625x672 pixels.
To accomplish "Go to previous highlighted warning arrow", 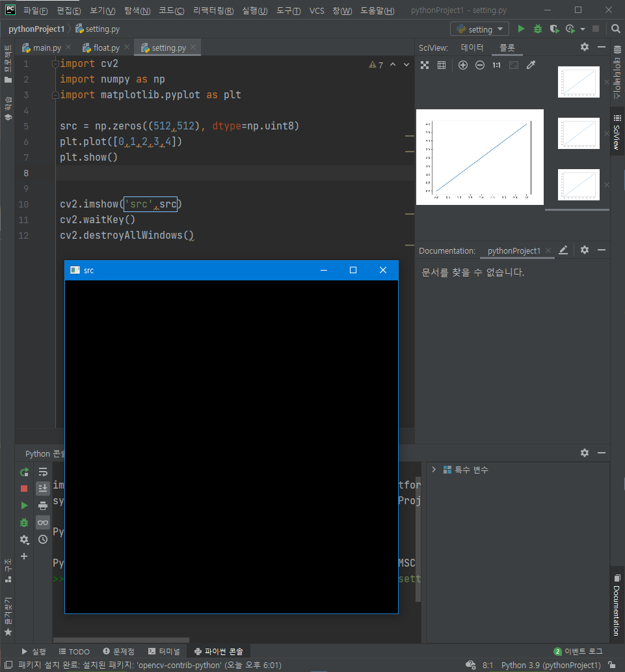I will (393, 64).
